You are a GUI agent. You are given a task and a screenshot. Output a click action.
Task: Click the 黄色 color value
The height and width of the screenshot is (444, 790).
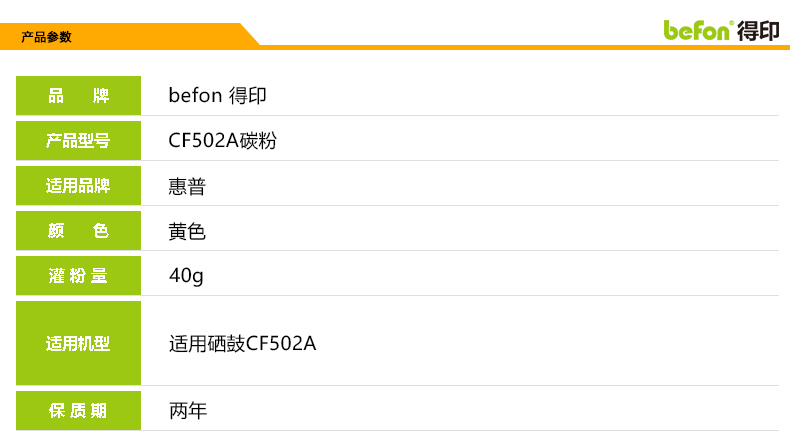(x=187, y=231)
